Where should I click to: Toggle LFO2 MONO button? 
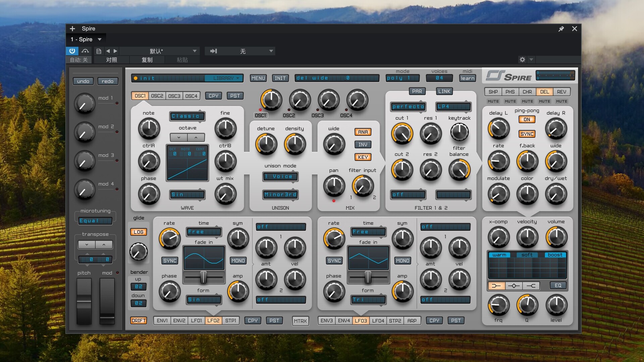click(x=238, y=261)
